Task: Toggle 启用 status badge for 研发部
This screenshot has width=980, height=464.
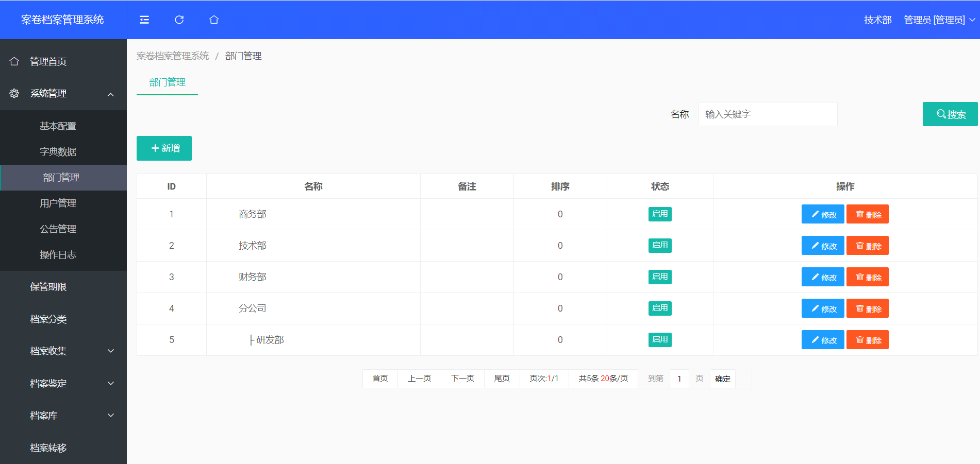Action: (660, 340)
